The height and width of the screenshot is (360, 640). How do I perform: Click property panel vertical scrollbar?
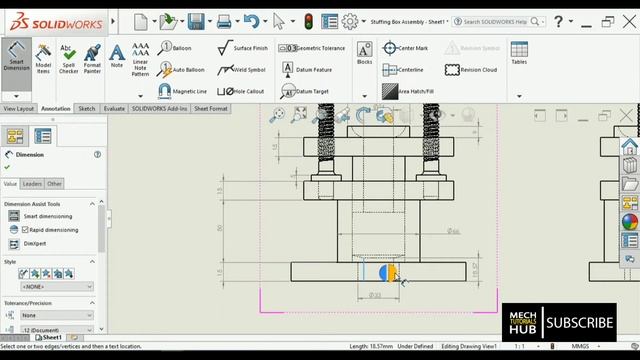pyautogui.click(x=101, y=229)
